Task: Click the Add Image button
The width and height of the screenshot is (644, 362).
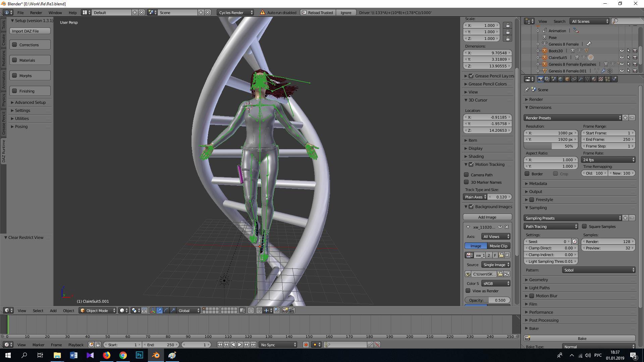Action: (487, 217)
